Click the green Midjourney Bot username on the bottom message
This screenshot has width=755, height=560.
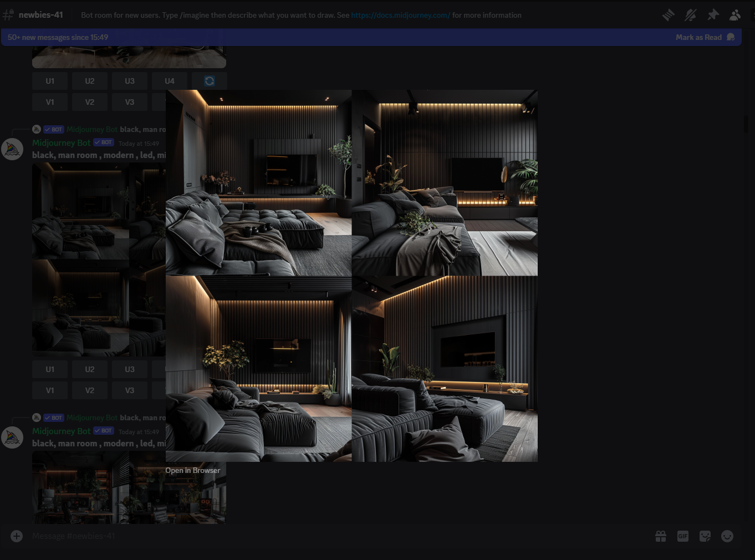pyautogui.click(x=61, y=431)
